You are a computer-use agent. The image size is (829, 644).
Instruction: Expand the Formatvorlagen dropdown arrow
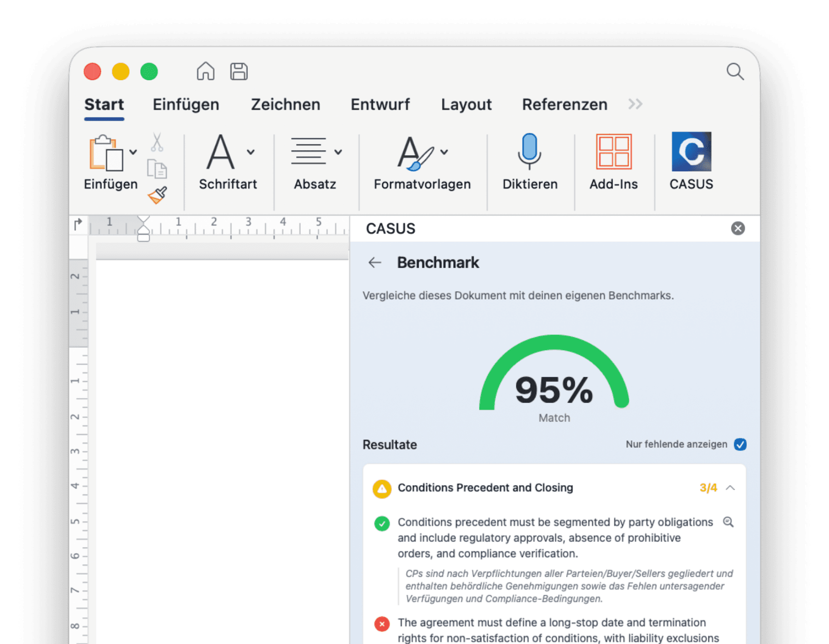pyautogui.click(x=444, y=152)
